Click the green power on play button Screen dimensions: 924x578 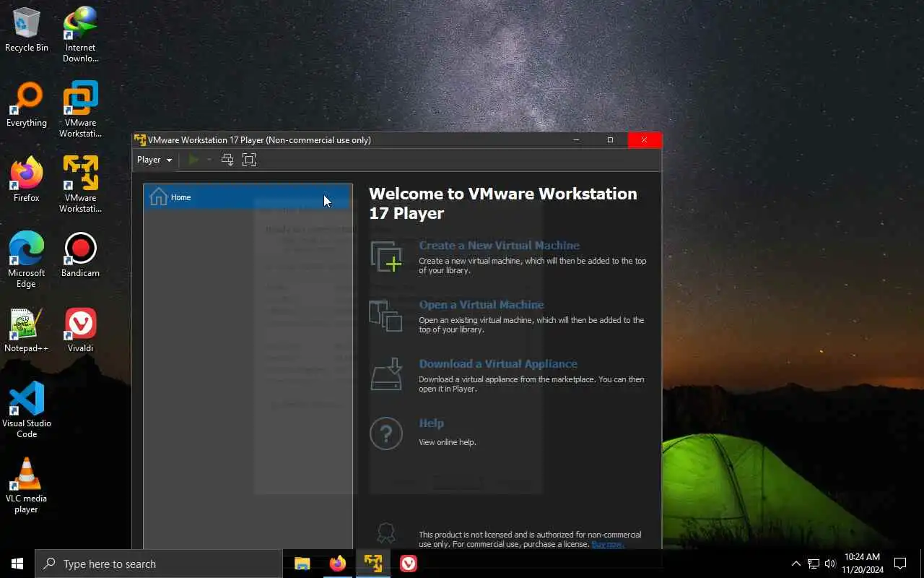pos(193,160)
